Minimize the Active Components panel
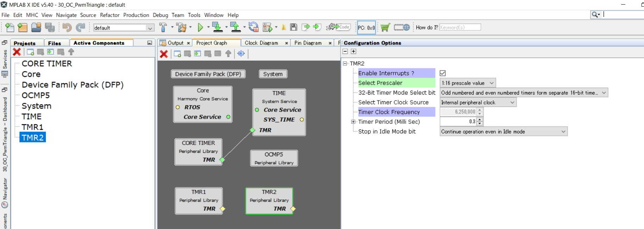This screenshot has height=229, width=644. point(150,43)
